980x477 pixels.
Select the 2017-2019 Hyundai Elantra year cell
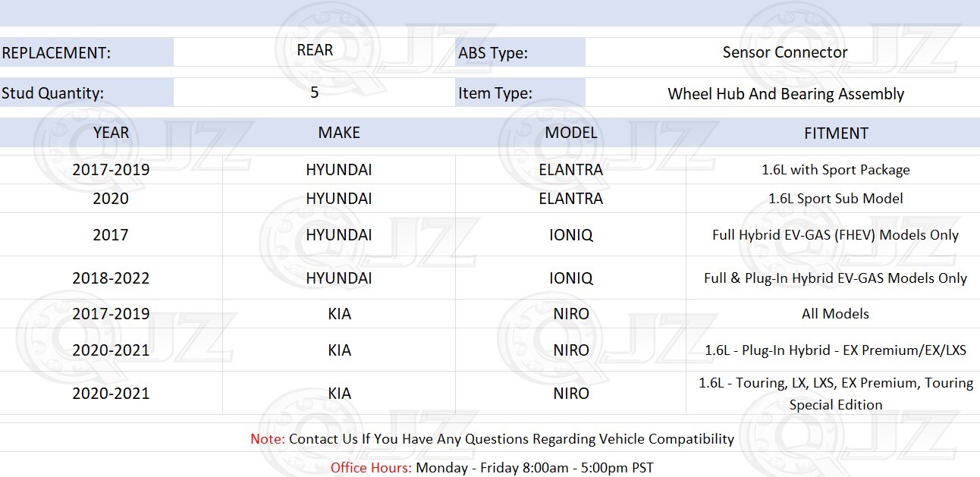coord(111,170)
